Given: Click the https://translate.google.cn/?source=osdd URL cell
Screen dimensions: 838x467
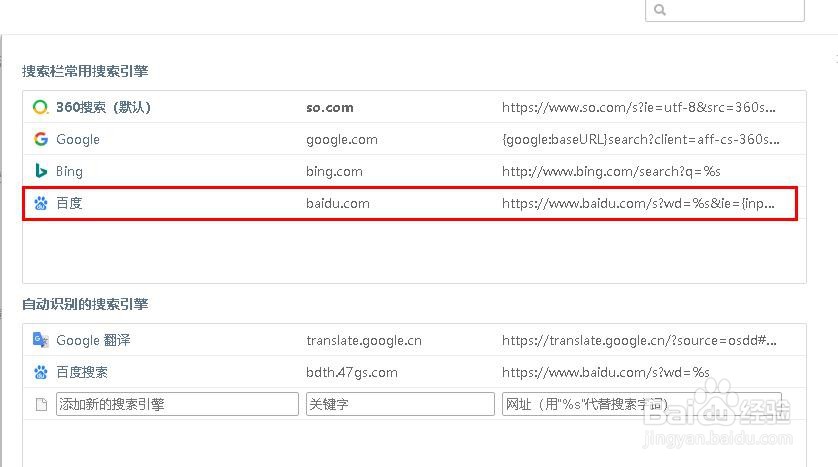Looking at the screenshot, I should (639, 340).
